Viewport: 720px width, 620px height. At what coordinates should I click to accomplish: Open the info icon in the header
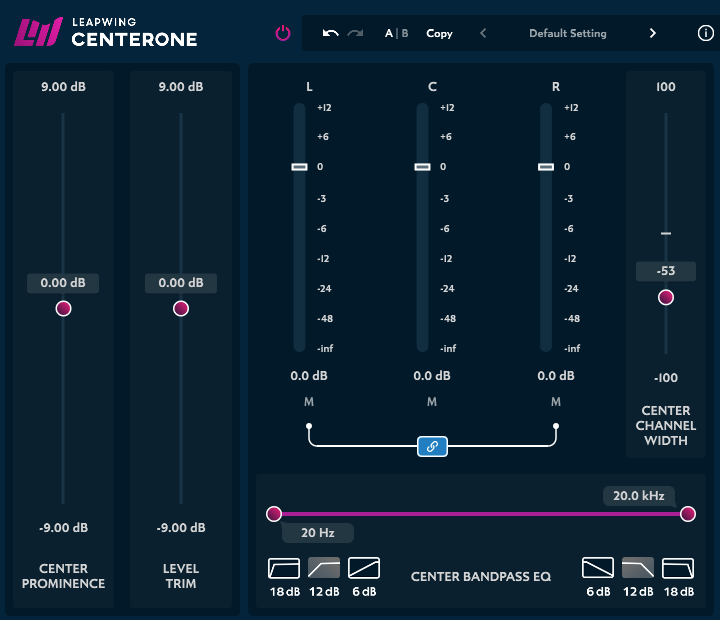(x=705, y=33)
